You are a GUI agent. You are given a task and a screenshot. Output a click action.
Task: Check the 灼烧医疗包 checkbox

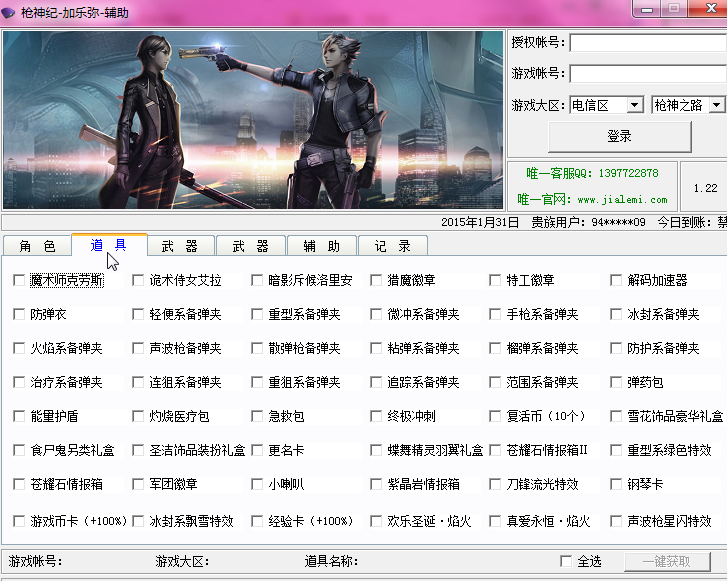(138, 416)
